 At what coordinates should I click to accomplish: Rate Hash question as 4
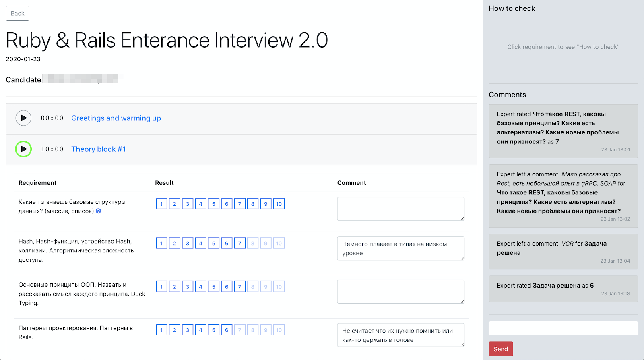coord(200,243)
